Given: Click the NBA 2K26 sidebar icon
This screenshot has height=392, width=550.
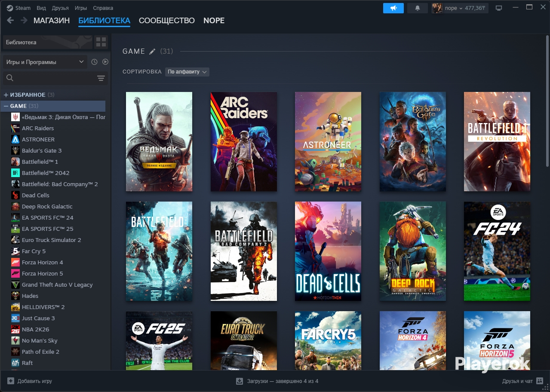Looking at the screenshot, I should pos(15,329).
